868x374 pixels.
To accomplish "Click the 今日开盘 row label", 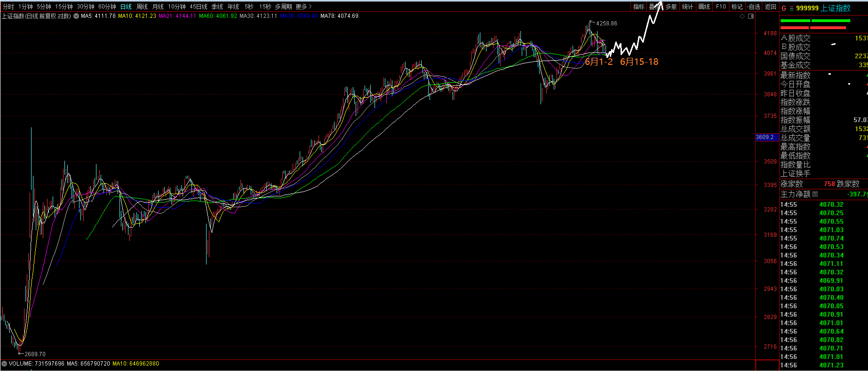I will click(x=796, y=84).
